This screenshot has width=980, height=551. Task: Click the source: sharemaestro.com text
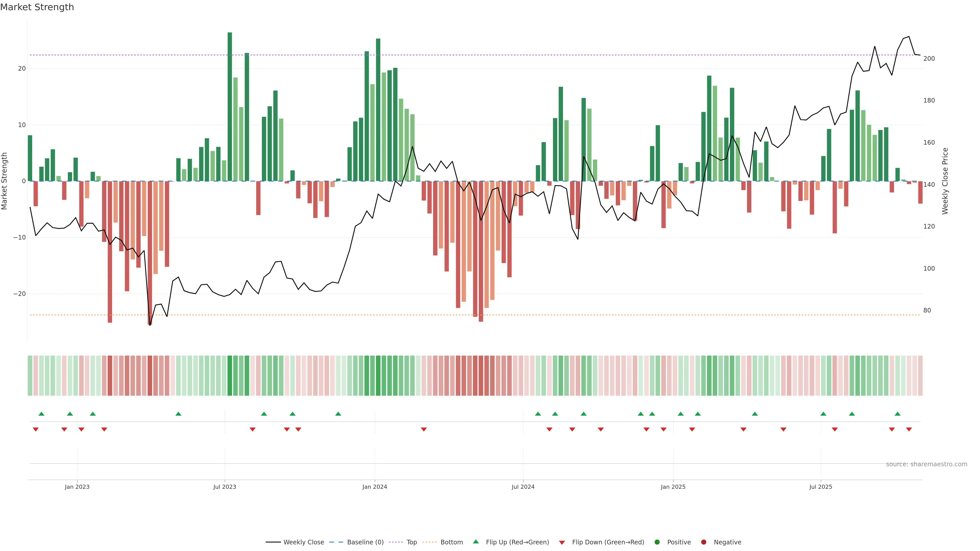click(x=926, y=464)
